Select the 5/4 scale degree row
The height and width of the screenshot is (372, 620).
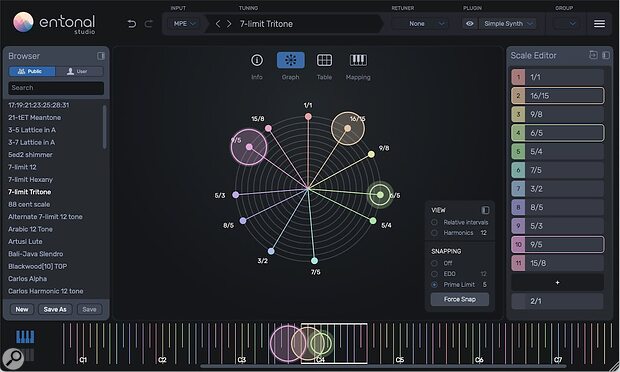[558, 151]
